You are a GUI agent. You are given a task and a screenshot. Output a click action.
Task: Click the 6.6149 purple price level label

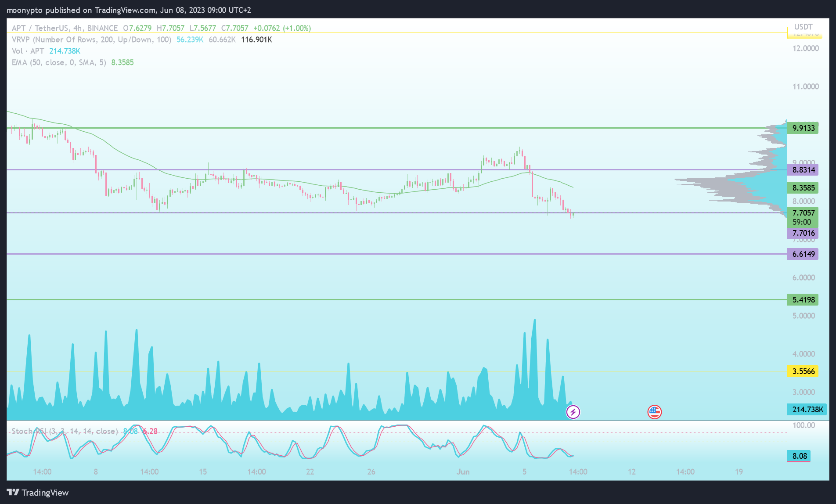tap(803, 254)
